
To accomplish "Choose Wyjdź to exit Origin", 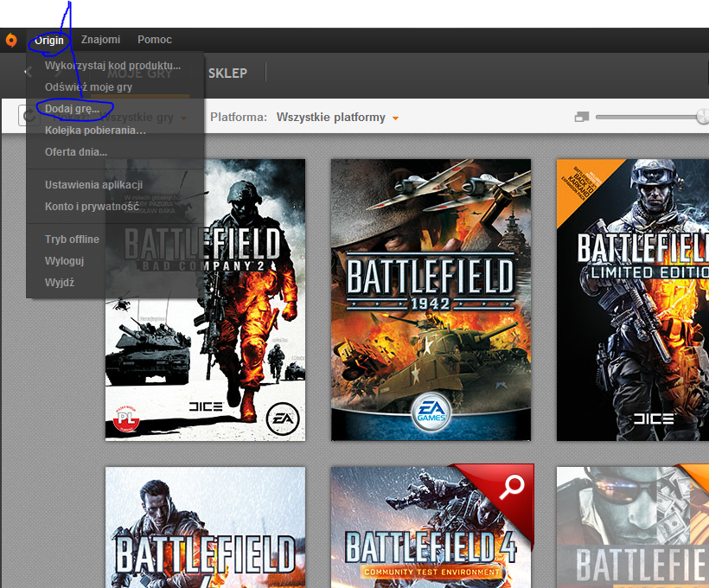I will pos(60,283).
